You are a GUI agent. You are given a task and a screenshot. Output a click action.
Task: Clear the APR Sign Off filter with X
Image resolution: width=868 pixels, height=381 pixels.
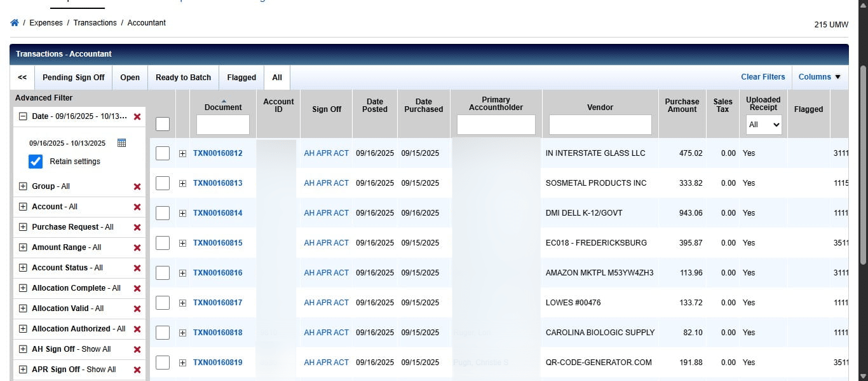point(136,369)
